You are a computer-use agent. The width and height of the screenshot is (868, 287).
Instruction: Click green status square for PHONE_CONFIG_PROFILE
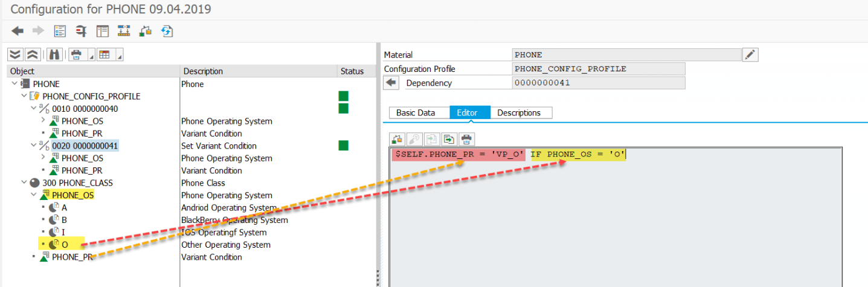click(343, 96)
